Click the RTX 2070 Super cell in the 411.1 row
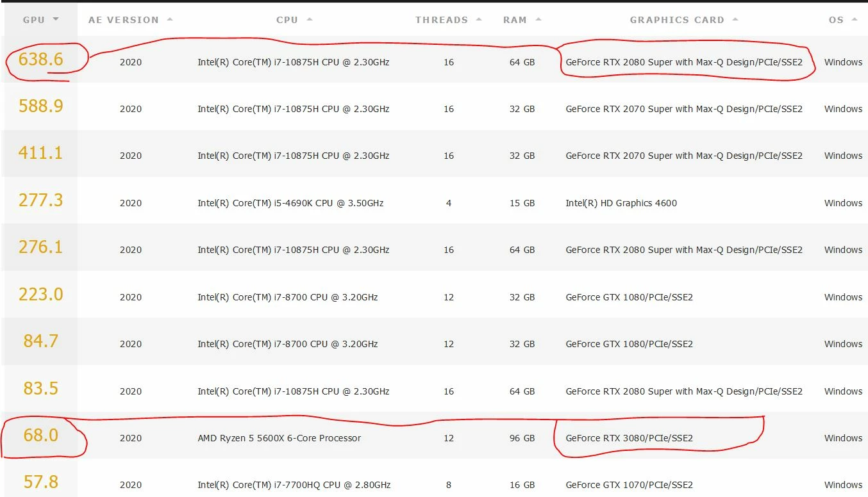The width and height of the screenshot is (868, 497). point(684,156)
